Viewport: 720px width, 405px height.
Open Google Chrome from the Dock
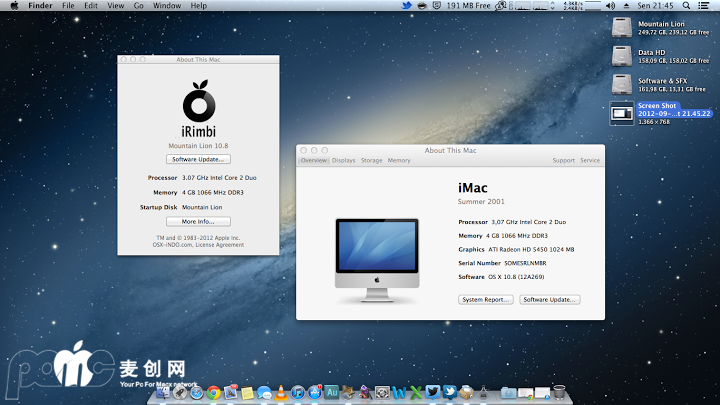(x=214, y=393)
